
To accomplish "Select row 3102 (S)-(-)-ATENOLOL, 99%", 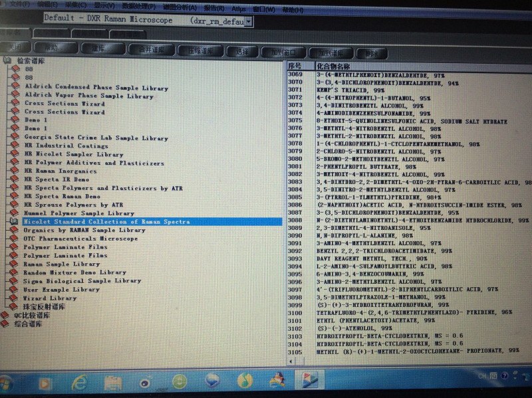I will [x=354, y=328].
